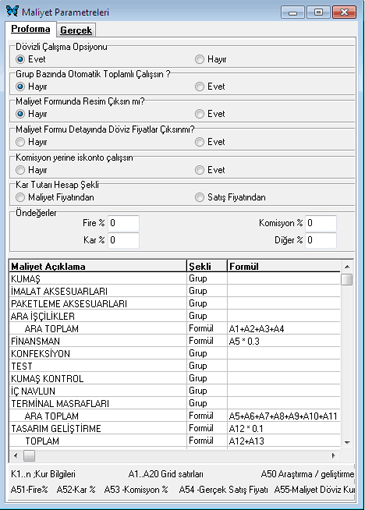This screenshot has width=365, height=510.
Task: Maximize the Maliyet Parametreleri window
Action: (x=318, y=12)
